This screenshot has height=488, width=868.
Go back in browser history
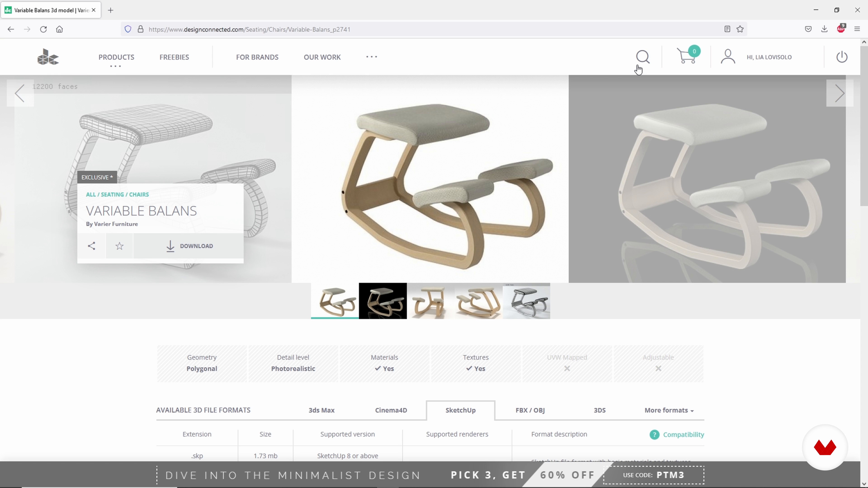coord(11,29)
